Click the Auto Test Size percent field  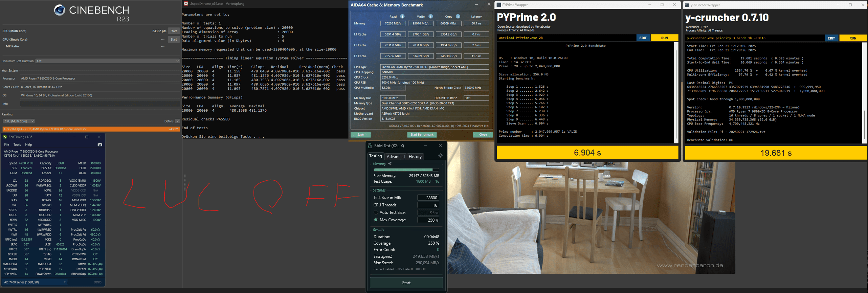tap(428, 212)
